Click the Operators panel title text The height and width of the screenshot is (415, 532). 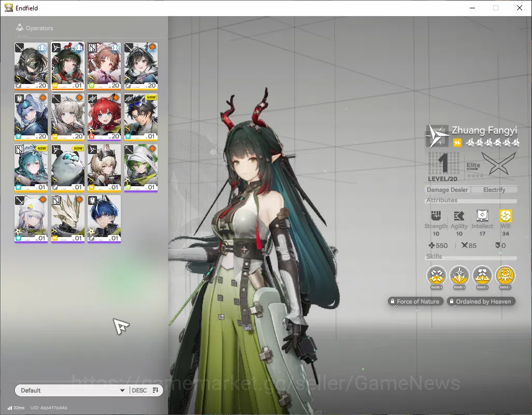pyautogui.click(x=39, y=28)
